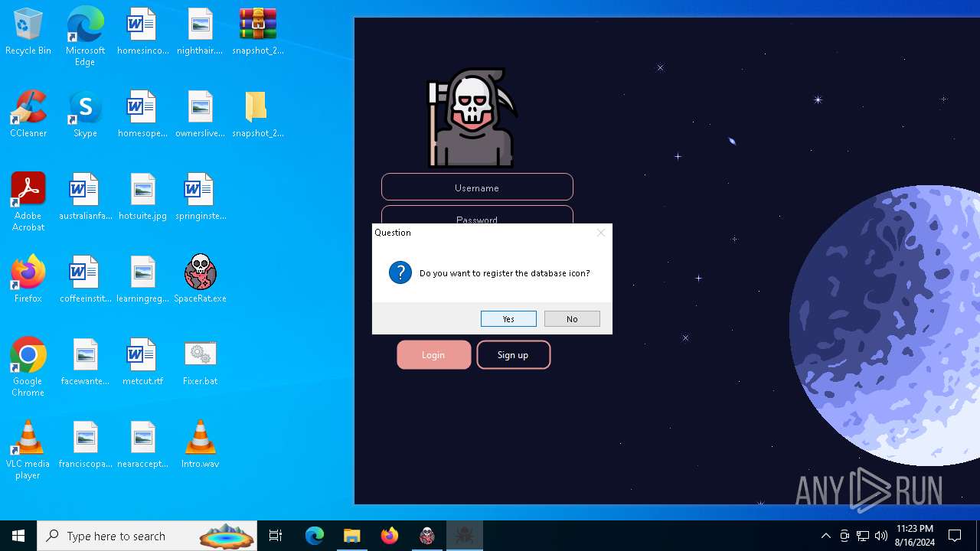Click the grim reaper logo
980x551 pixels.
pos(471,118)
